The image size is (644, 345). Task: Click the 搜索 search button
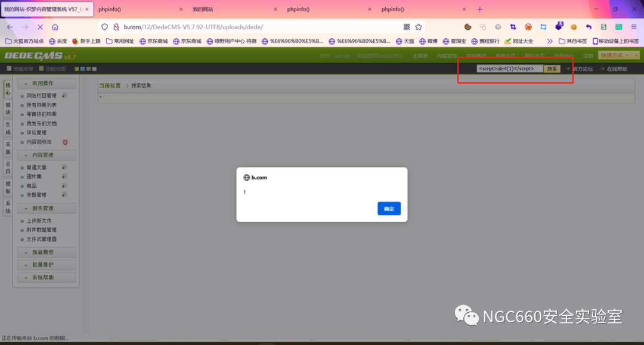pos(552,69)
